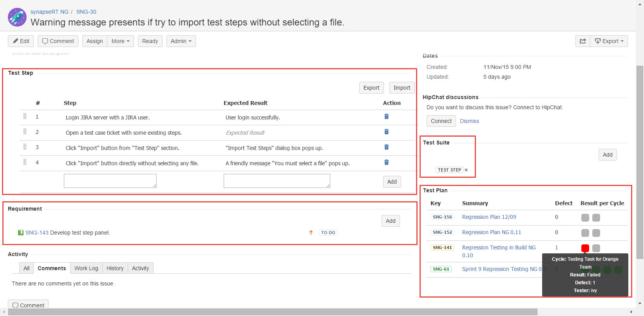Image resolution: width=644 pixels, height=316 pixels.
Task: Click first gray cycle result for SNG-156
Action: [585, 218]
